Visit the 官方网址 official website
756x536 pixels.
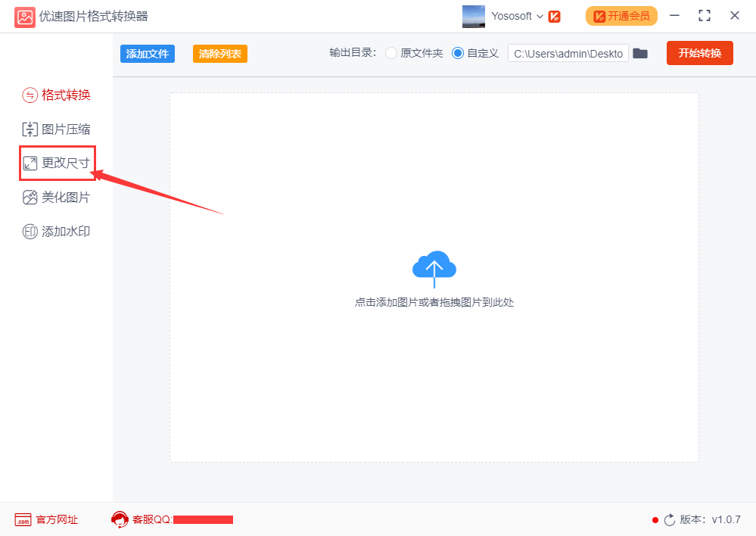(45, 519)
